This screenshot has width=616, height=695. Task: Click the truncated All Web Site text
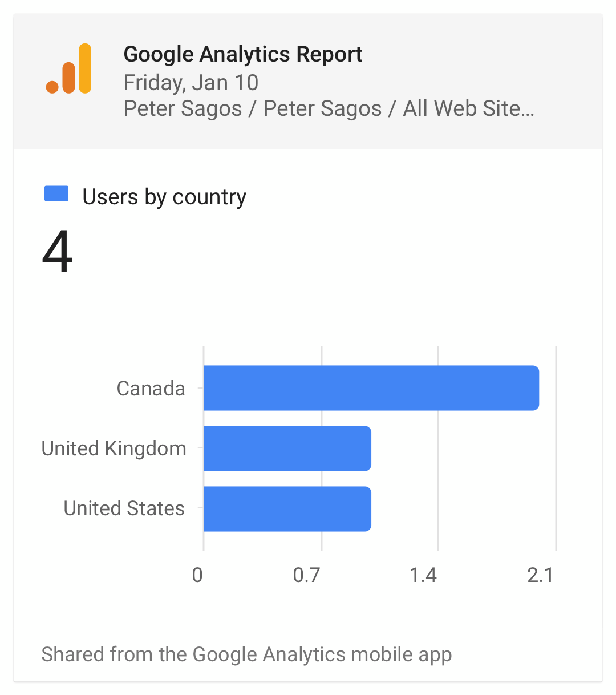coord(469,108)
